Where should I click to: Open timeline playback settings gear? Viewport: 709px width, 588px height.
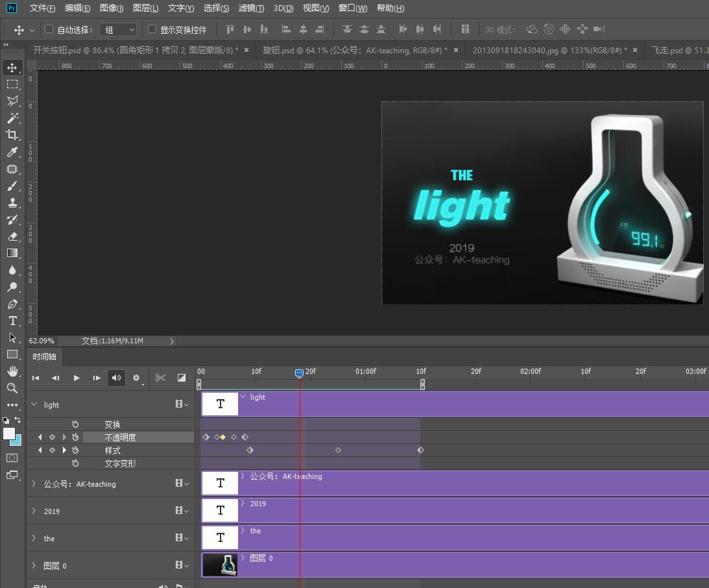point(136,378)
